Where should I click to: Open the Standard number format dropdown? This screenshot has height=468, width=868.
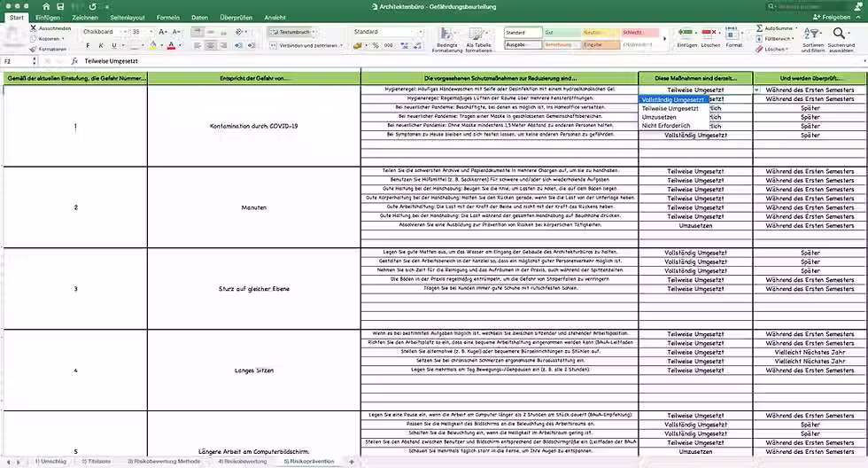[420, 32]
